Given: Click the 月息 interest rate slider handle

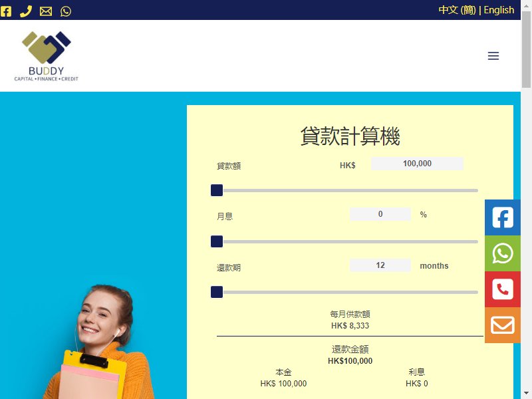Looking at the screenshot, I should (217, 241).
